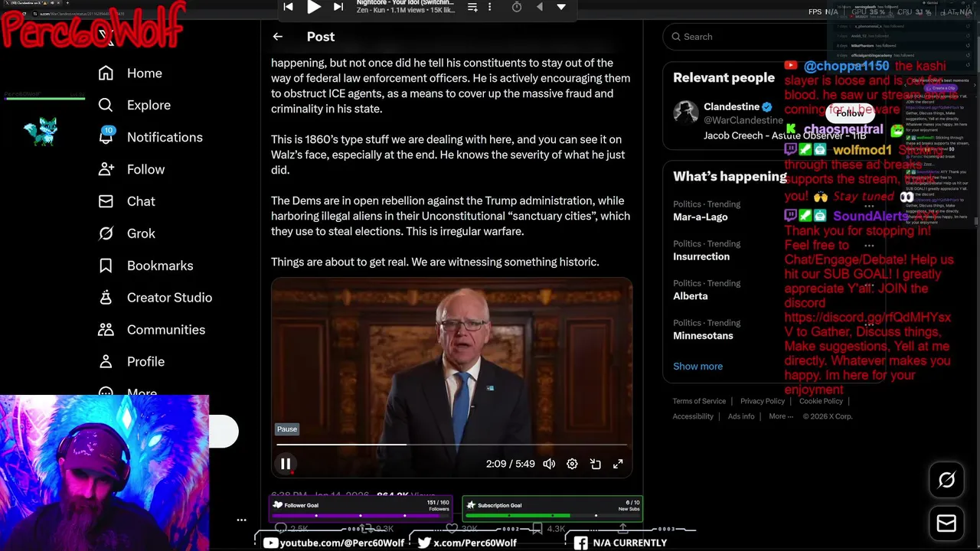
Task: Open Clandestine's profile avatar
Action: (x=686, y=113)
